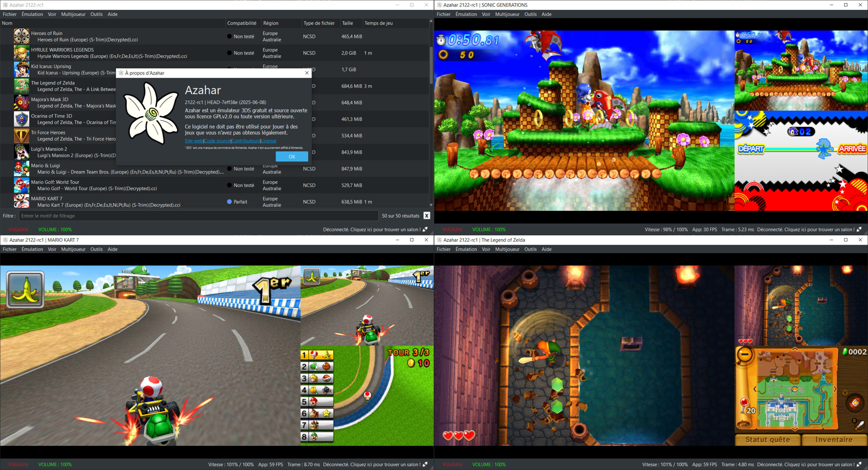Viewport: 868px width, 470px height.
Task: Click the filter pattern input field
Action: click(x=198, y=216)
